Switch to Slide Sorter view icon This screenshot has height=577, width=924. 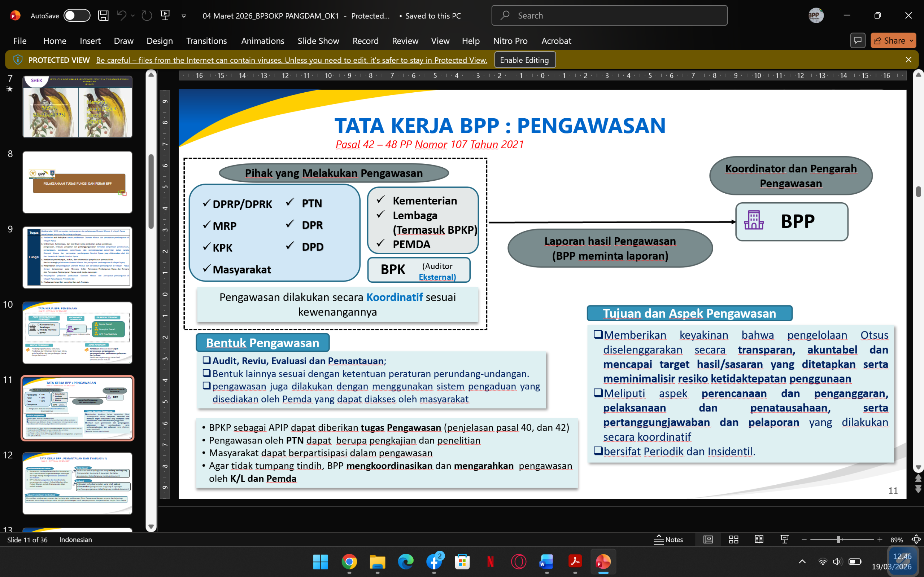tap(733, 539)
